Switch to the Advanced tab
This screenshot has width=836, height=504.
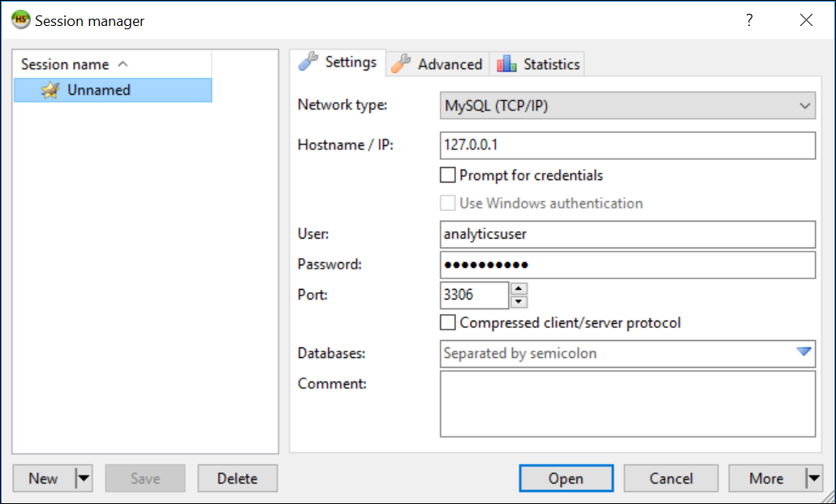point(446,63)
